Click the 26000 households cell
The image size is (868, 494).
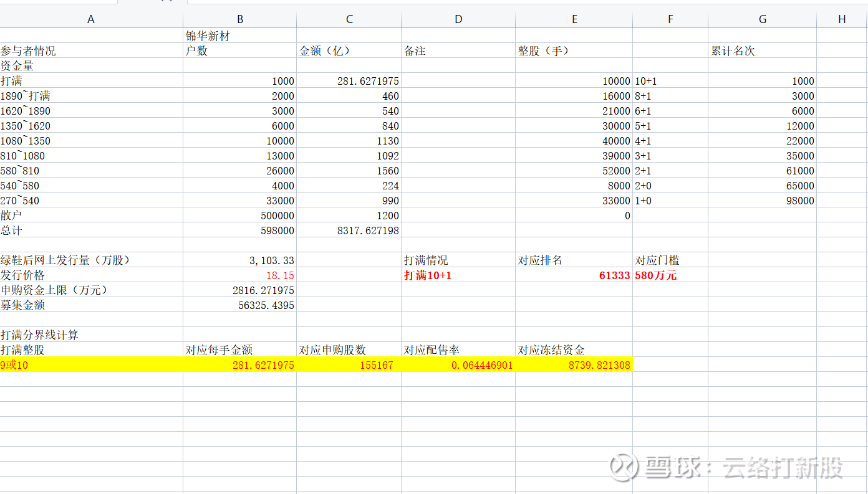[239, 170]
